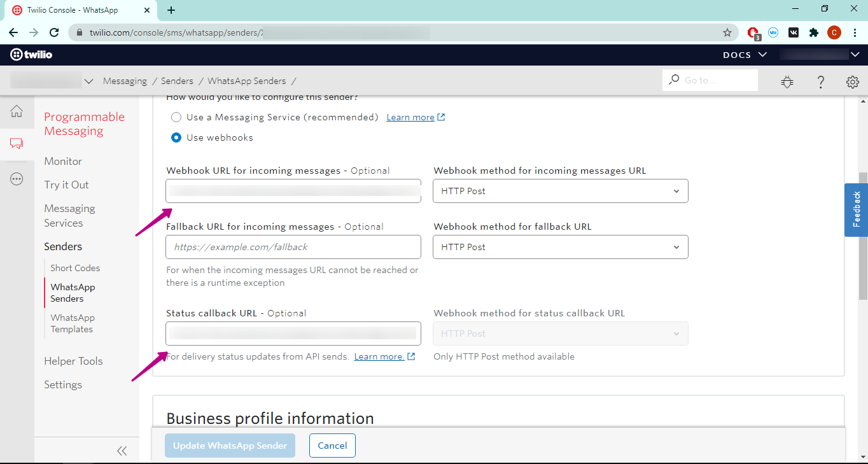Select the Programmable Messaging chat icon
This screenshot has height=464, width=868.
[17, 144]
